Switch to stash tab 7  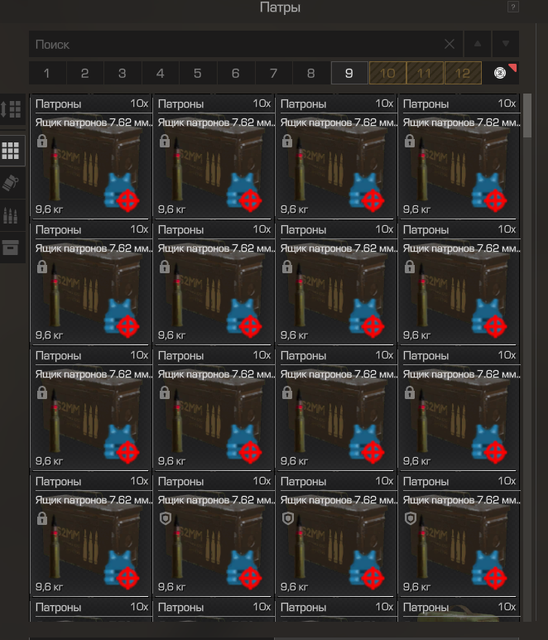pyautogui.click(x=273, y=73)
